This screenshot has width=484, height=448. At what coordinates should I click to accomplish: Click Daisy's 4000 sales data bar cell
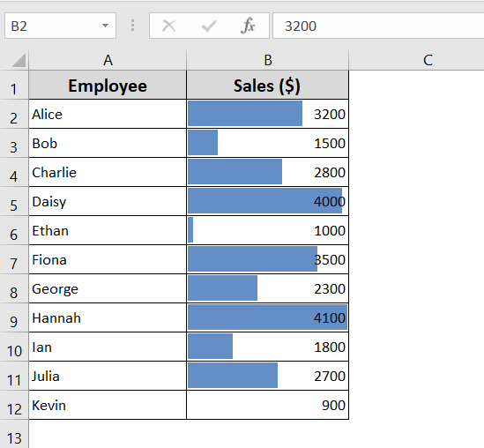coord(268,201)
